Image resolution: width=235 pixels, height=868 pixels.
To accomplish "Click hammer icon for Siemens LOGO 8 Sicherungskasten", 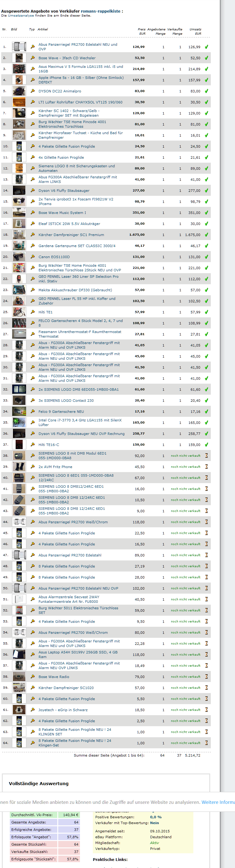I will (x=32, y=168).
